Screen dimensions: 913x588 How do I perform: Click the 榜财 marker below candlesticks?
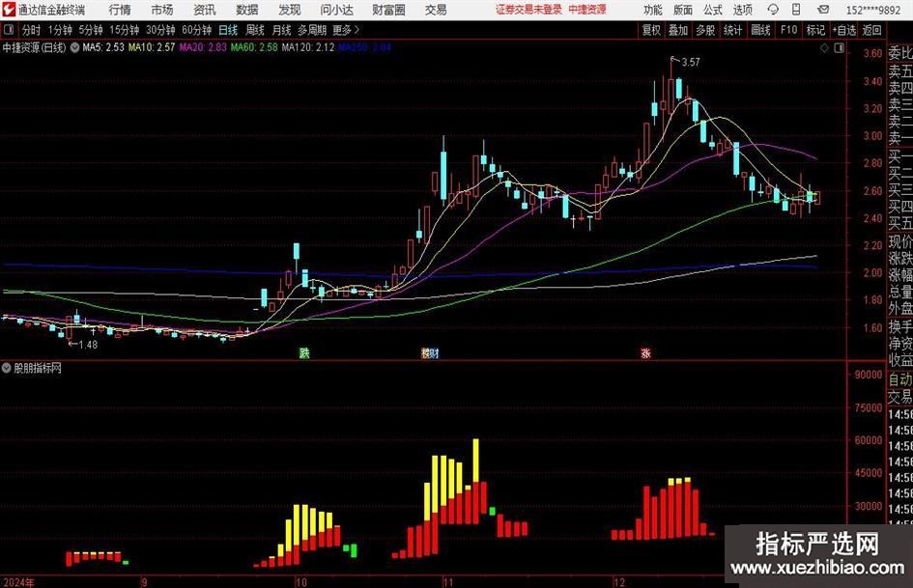tap(430, 352)
